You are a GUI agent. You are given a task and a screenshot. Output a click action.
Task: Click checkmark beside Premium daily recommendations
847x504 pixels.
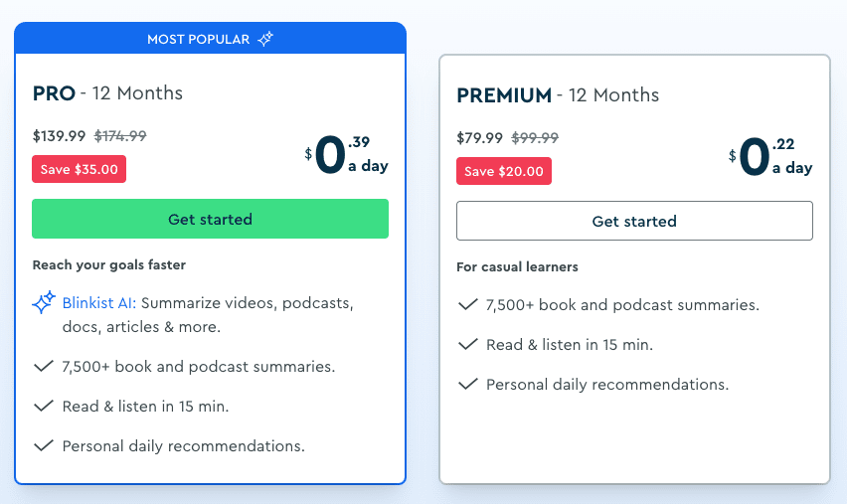pos(467,384)
